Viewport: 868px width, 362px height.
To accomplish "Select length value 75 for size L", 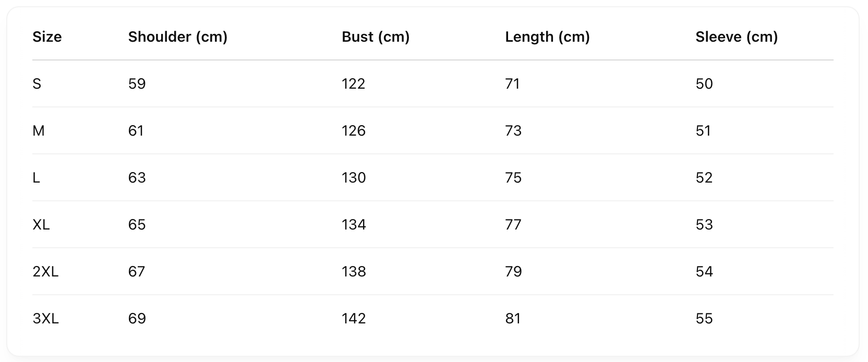I will pyautogui.click(x=513, y=178).
